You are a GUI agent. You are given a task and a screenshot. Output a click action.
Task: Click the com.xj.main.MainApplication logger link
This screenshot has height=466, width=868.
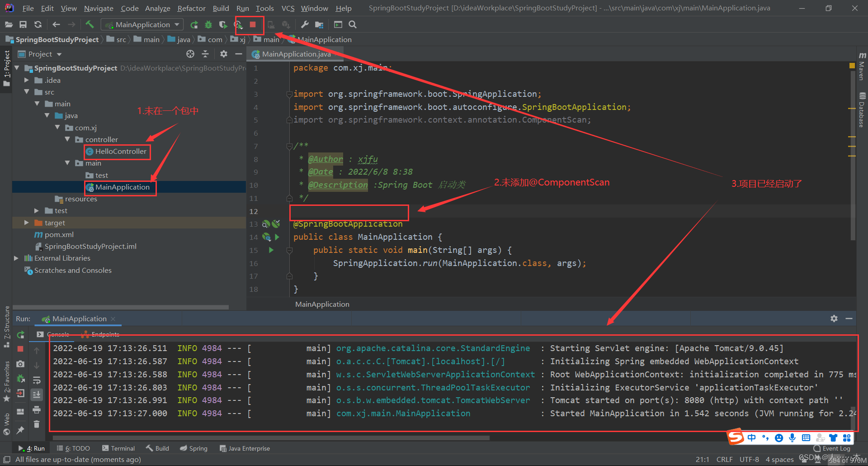coord(403,413)
